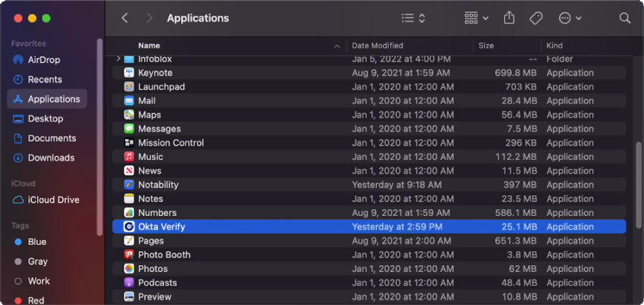Image resolution: width=644 pixels, height=305 pixels.
Task: Click the Edit Tags icon in toolbar
Action: coord(536,18)
